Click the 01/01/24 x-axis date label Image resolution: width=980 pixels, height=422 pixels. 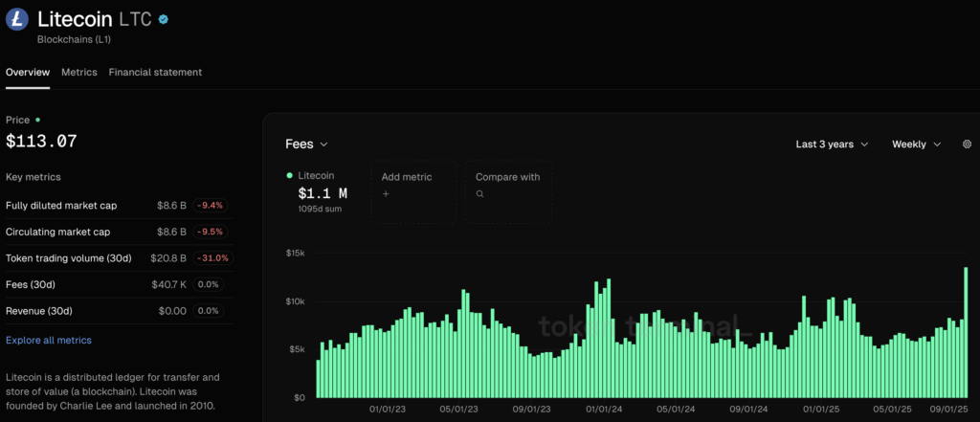(605, 410)
